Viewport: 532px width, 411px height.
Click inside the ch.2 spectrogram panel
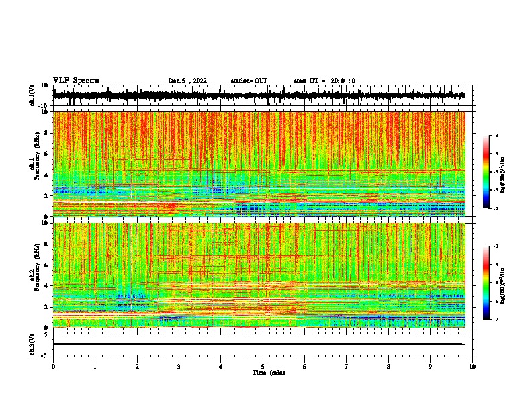pyautogui.click(x=259, y=275)
